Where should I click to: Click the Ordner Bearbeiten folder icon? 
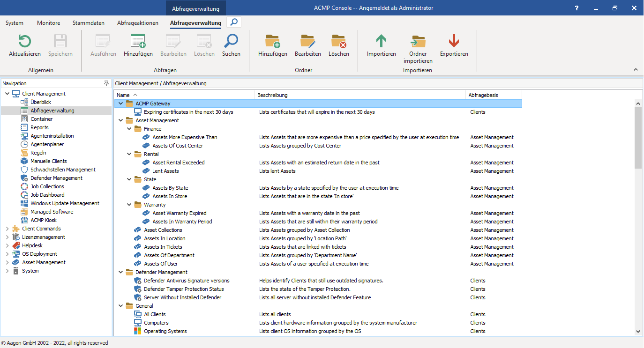point(308,41)
